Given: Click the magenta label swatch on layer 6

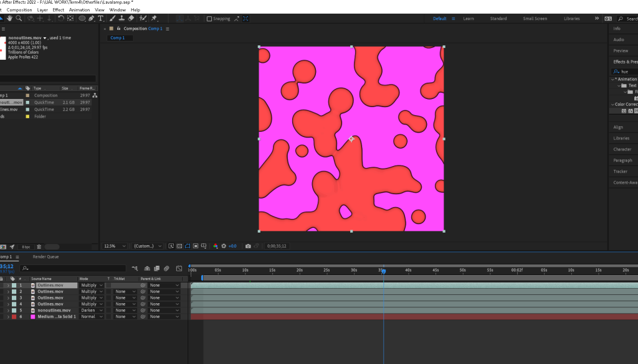Looking at the screenshot, I should (32, 317).
